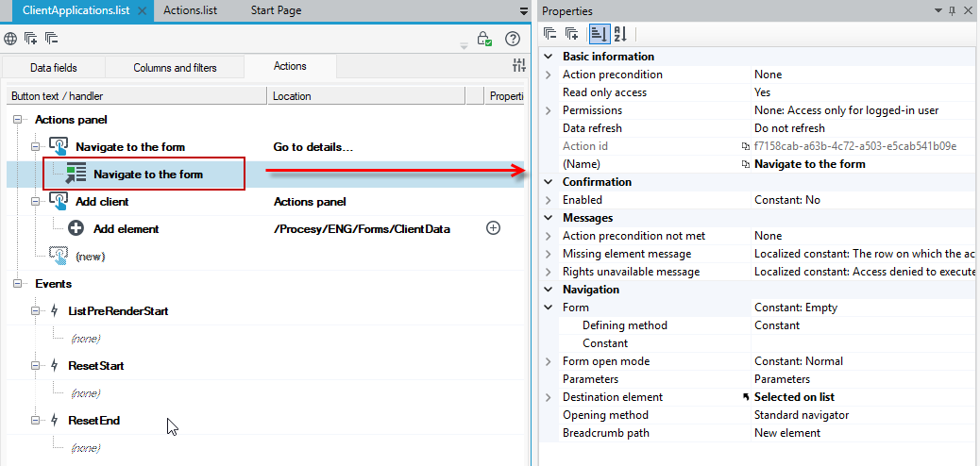Click the lock check-out status icon
Image resolution: width=980 pixels, height=466 pixels.
pos(484,39)
